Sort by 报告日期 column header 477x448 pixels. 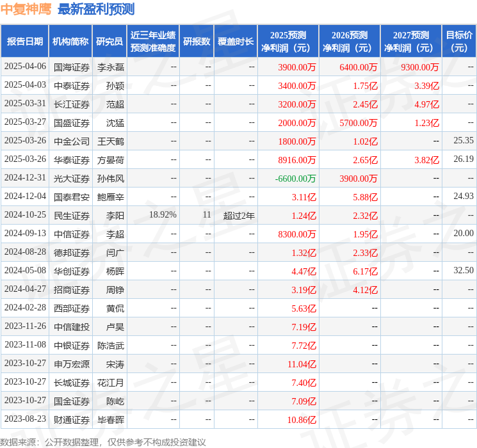tap(24, 42)
